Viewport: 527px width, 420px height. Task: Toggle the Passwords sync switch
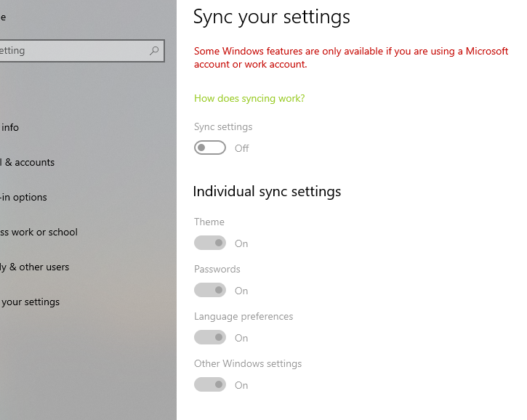pos(210,290)
